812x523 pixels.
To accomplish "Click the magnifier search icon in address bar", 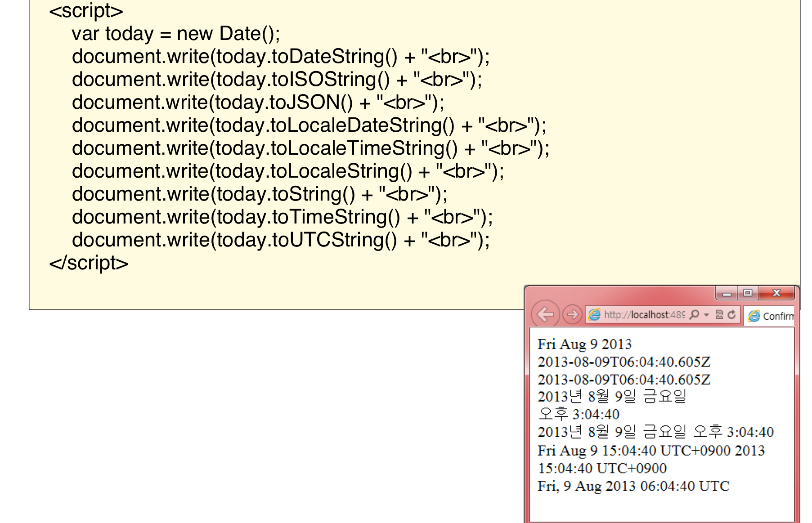I will click(x=695, y=314).
